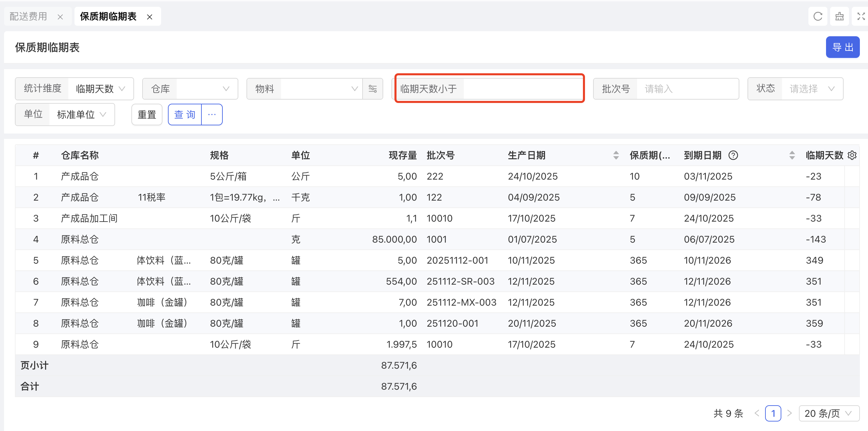Image resolution: width=868 pixels, height=431 pixels.
Task: Click the 导出 export button
Action: tap(842, 47)
